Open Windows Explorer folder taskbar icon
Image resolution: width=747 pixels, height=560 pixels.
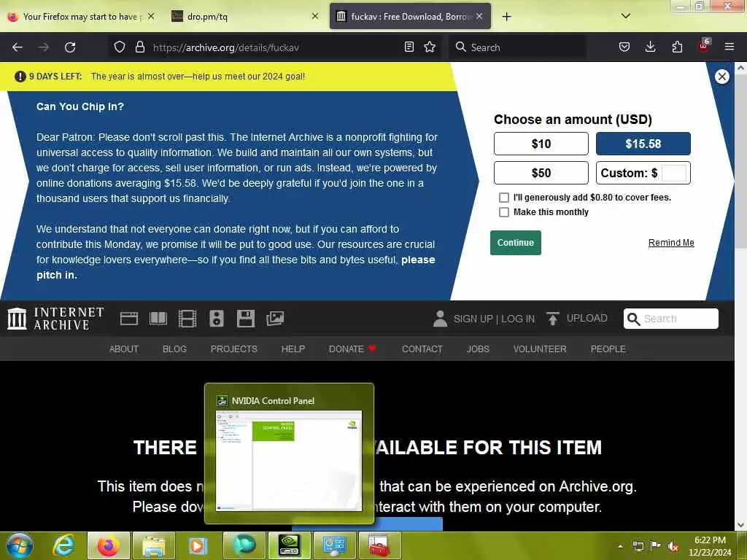(153, 545)
